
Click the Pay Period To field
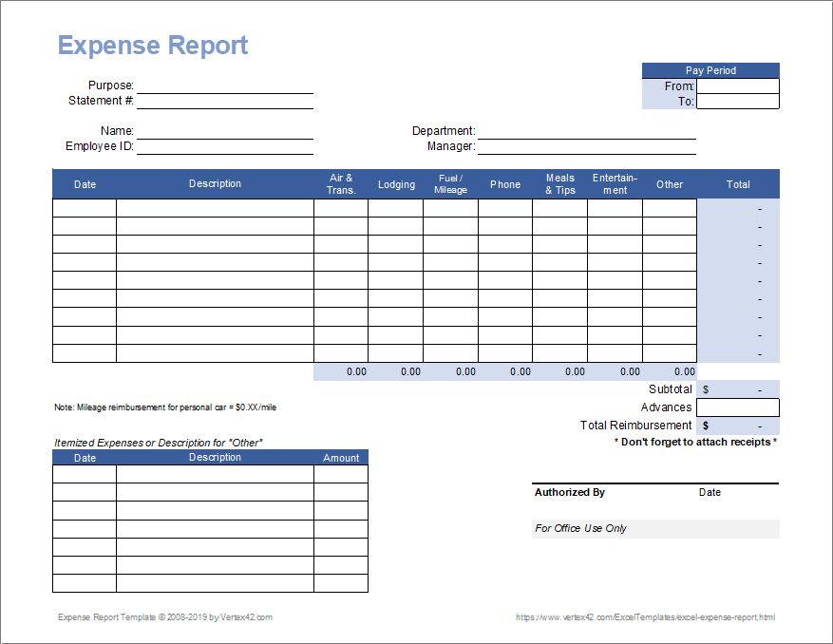click(737, 101)
